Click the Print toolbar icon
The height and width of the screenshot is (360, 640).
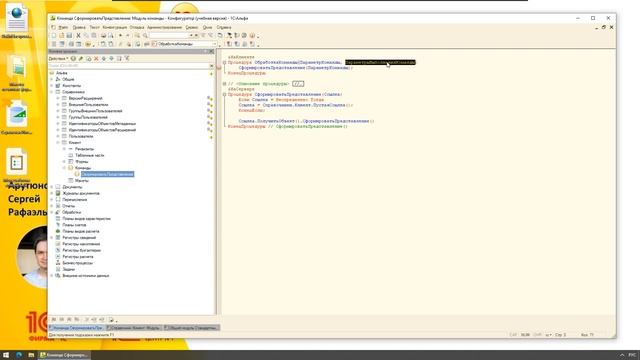point(103,36)
